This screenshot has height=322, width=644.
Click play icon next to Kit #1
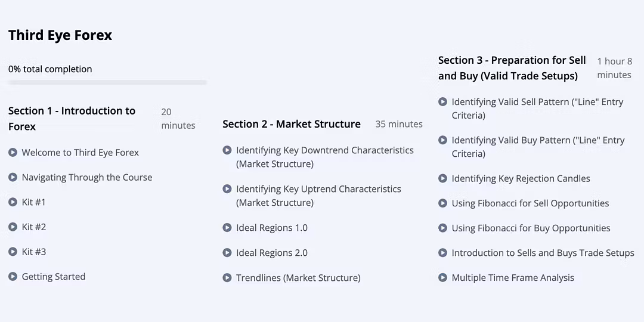click(13, 202)
